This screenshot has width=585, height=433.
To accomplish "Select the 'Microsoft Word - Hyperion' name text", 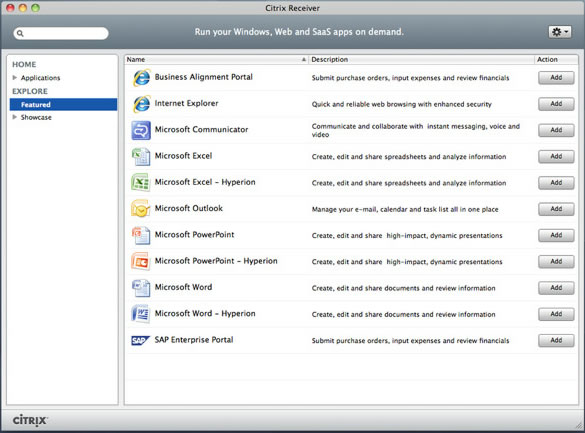I will coord(205,313).
